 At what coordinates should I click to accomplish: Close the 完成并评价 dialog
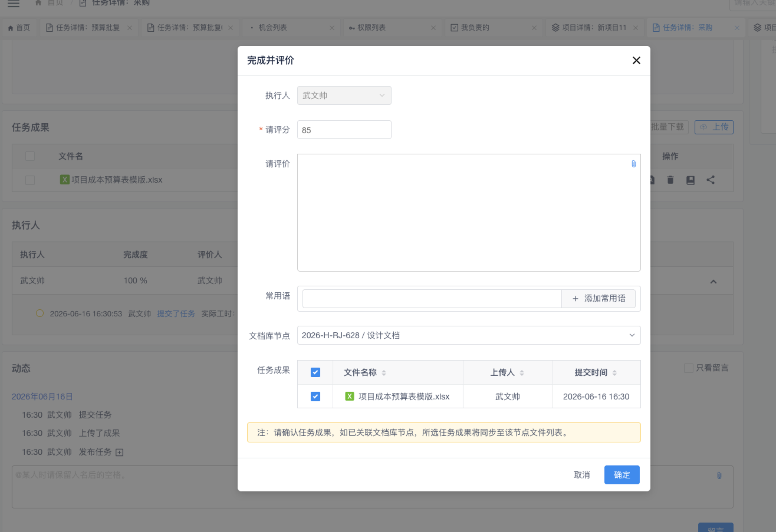coord(636,60)
